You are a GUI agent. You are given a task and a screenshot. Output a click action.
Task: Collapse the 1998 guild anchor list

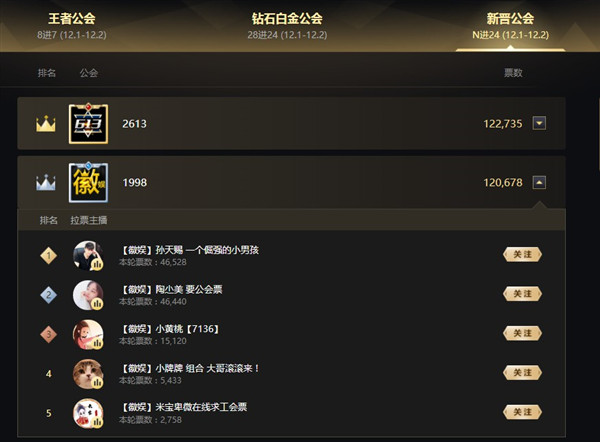[x=539, y=183]
